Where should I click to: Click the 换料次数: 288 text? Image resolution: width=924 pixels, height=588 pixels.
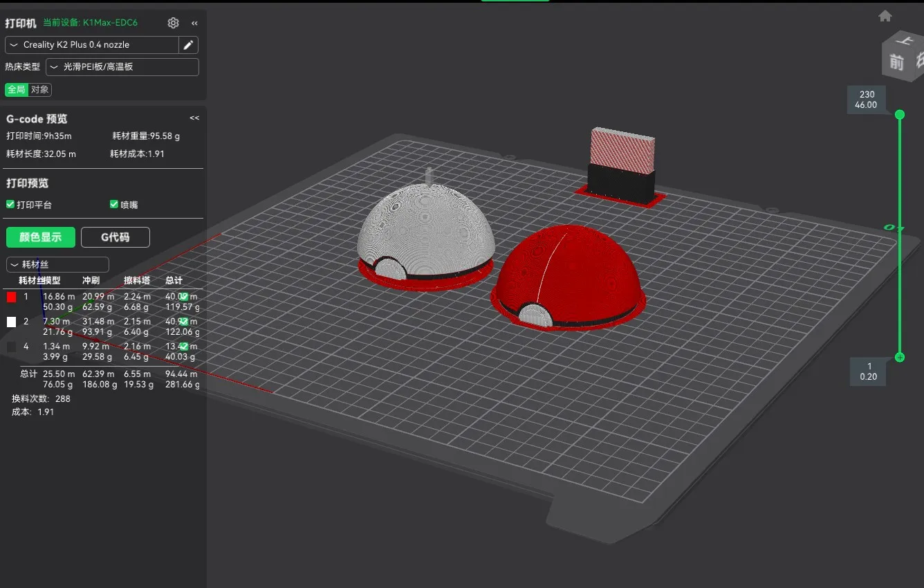41,398
